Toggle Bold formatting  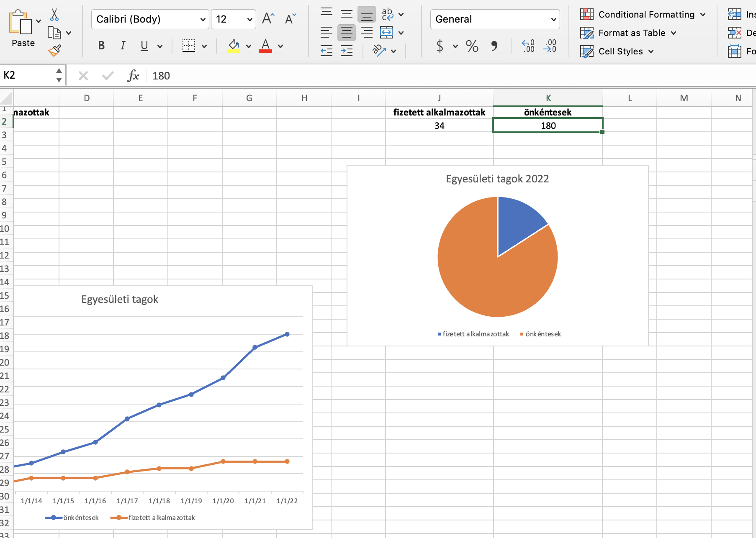pos(101,46)
